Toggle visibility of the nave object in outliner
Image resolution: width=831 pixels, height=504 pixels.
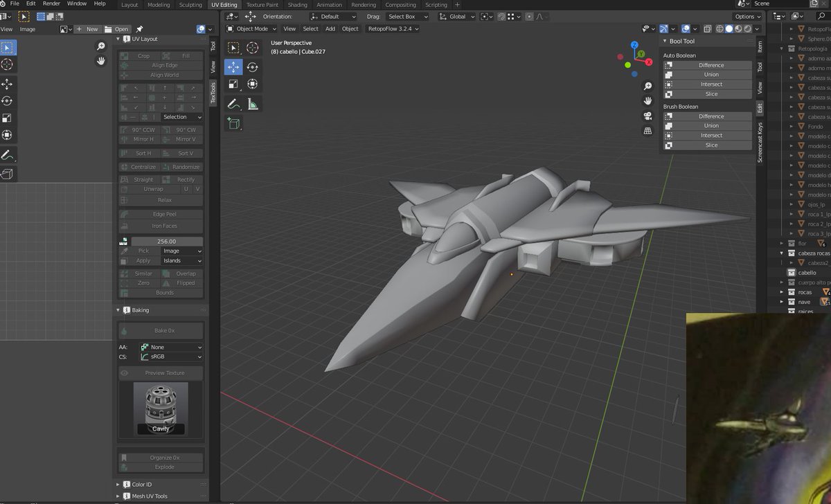click(x=828, y=302)
